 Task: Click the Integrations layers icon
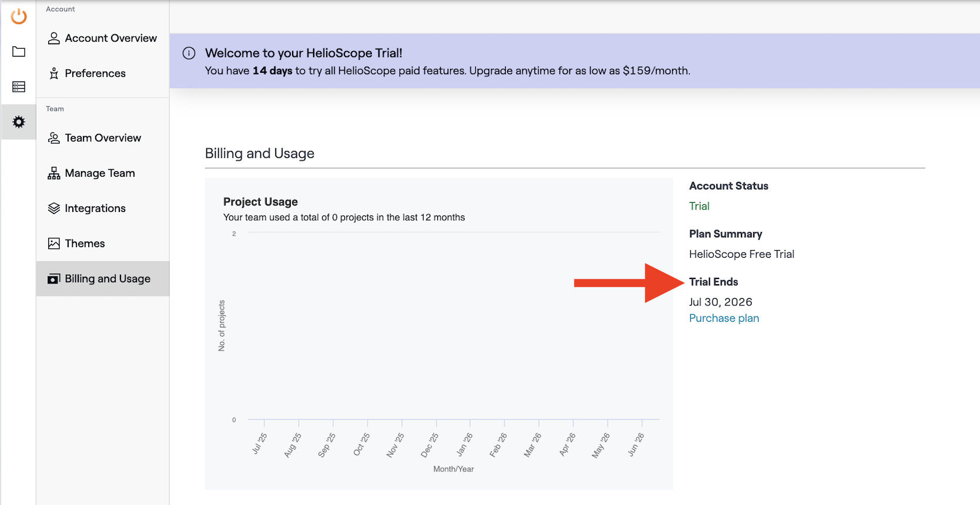54,208
